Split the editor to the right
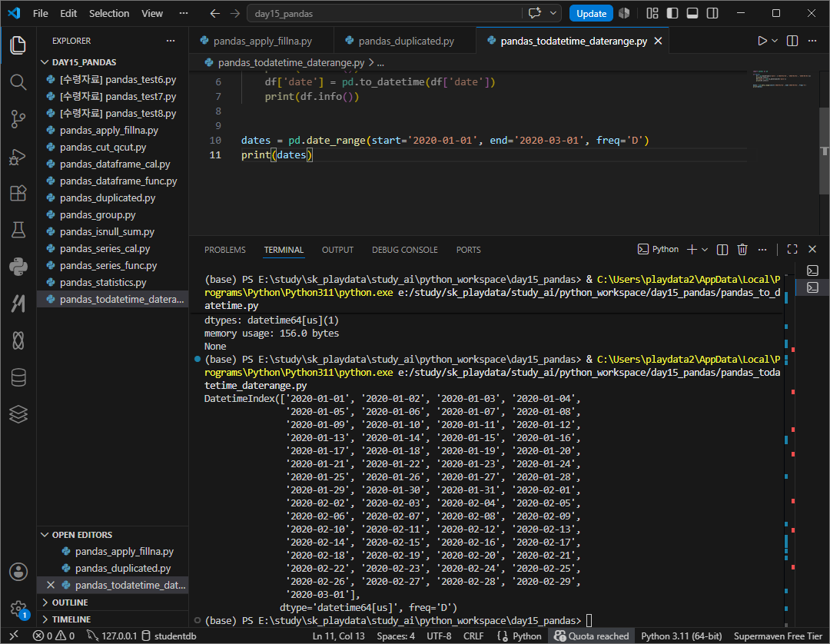This screenshot has width=830, height=644. click(x=792, y=41)
